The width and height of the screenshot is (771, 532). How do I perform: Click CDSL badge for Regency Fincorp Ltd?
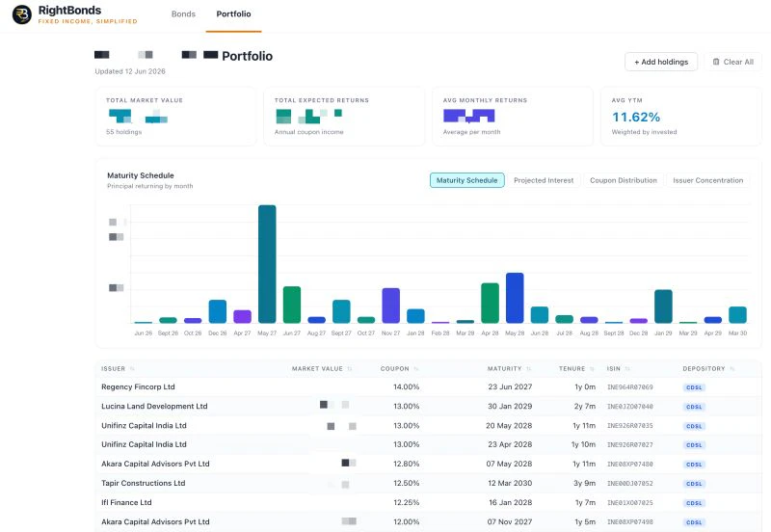pyautogui.click(x=694, y=387)
